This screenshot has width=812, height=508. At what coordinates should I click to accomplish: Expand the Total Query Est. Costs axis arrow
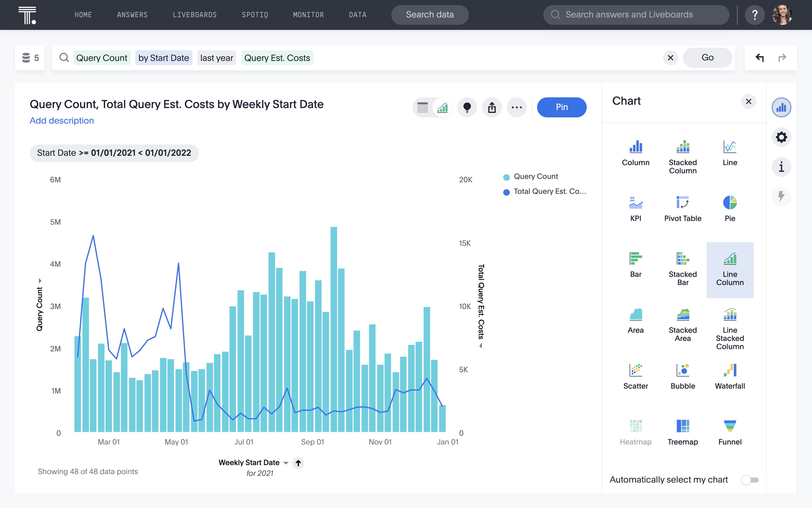[481, 346]
